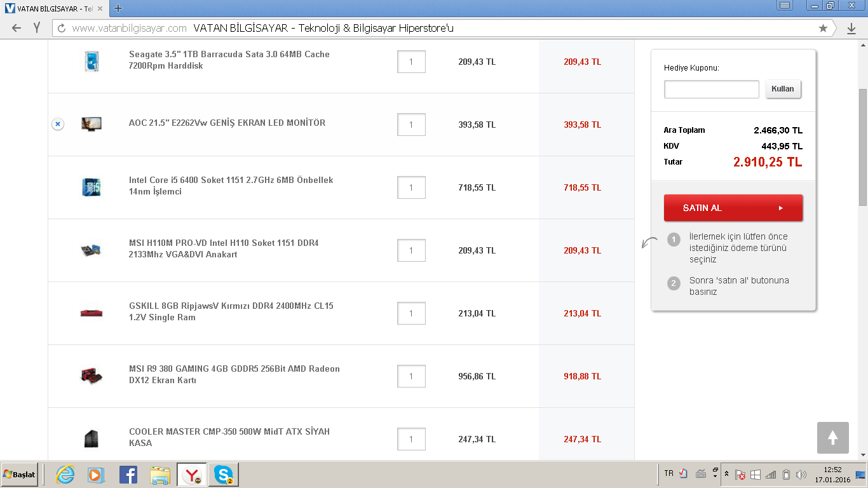Open the browser hamburger menu in title bar
The height and width of the screenshot is (488, 868).
point(785,5)
